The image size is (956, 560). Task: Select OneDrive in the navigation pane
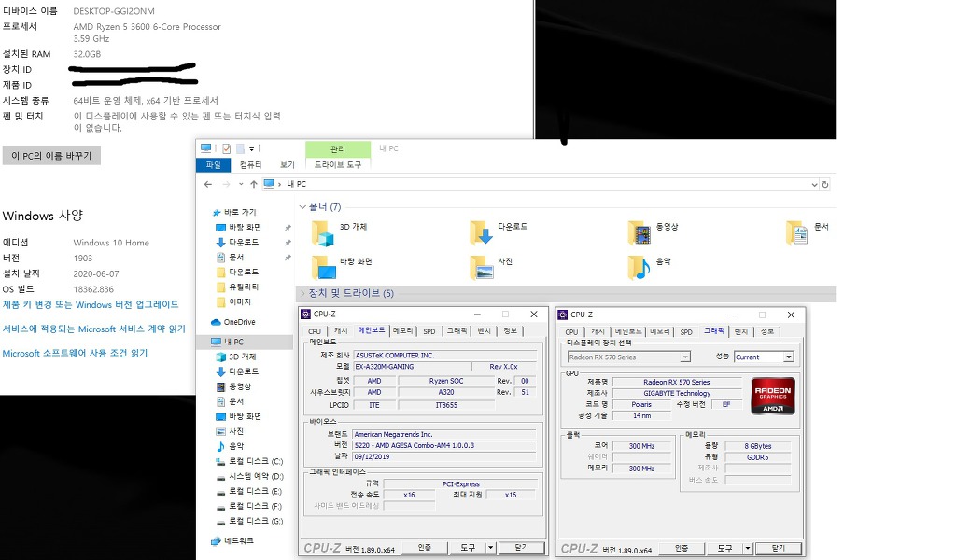pyautogui.click(x=239, y=322)
